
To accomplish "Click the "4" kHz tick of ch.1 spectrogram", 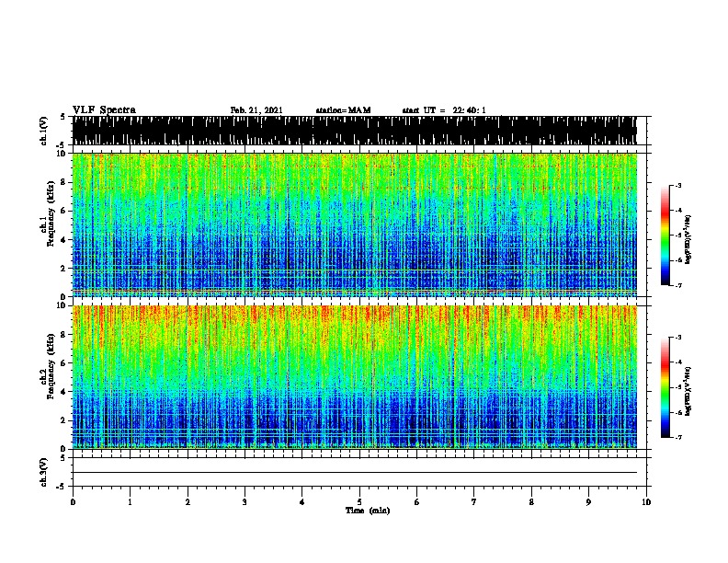I will (63, 240).
